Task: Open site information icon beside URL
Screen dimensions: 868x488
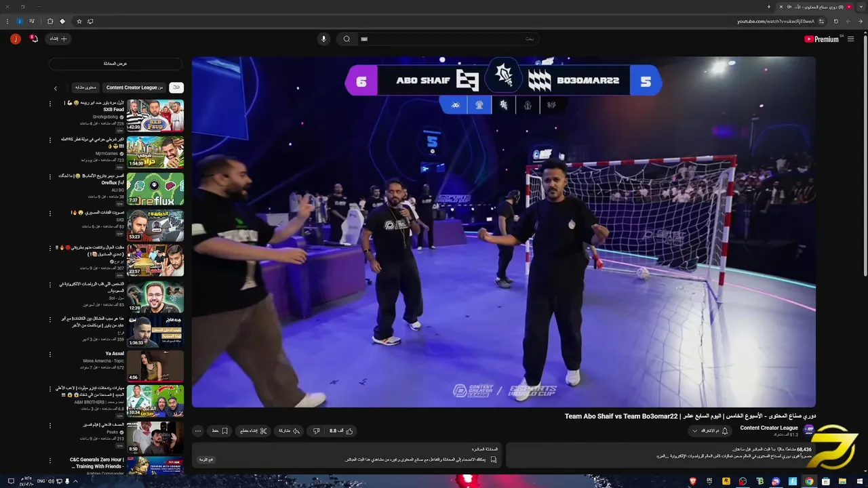Action: [821, 21]
